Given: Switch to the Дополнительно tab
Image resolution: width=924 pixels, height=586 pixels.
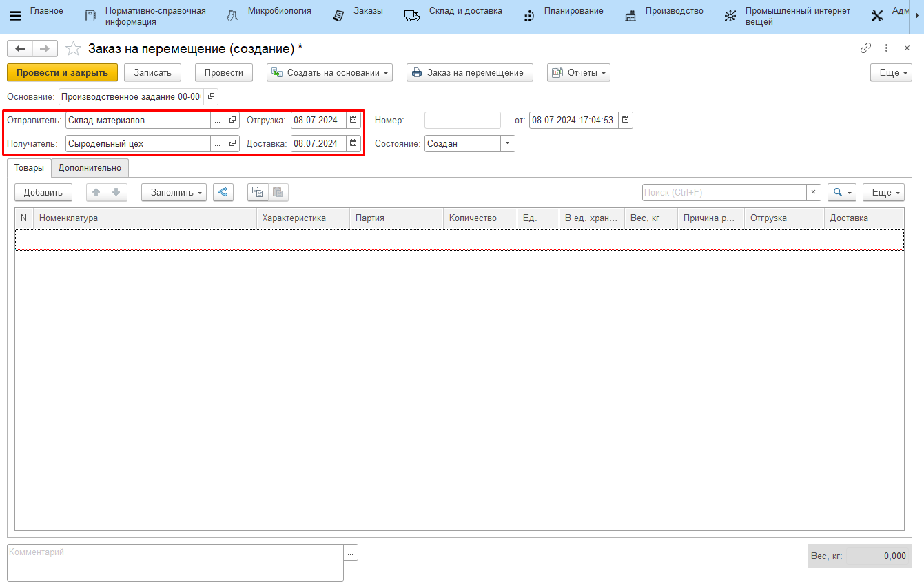Looking at the screenshot, I should [90, 168].
